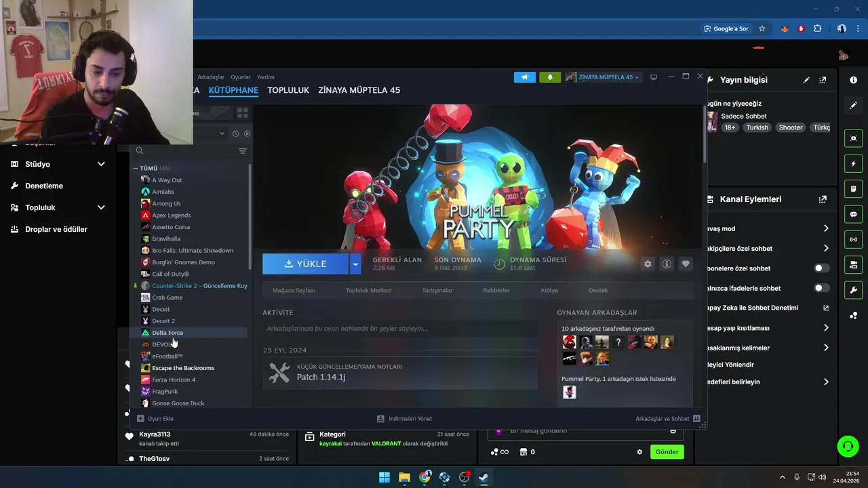Edit Yayın bilgisi with pencil icon
868x488 pixels.
[x=806, y=80]
